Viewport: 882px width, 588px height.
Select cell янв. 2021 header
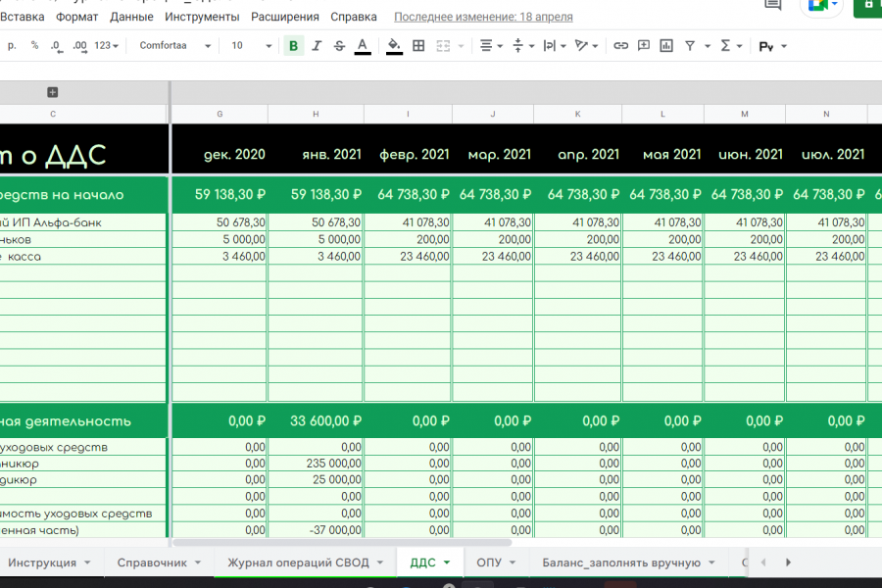click(316, 150)
